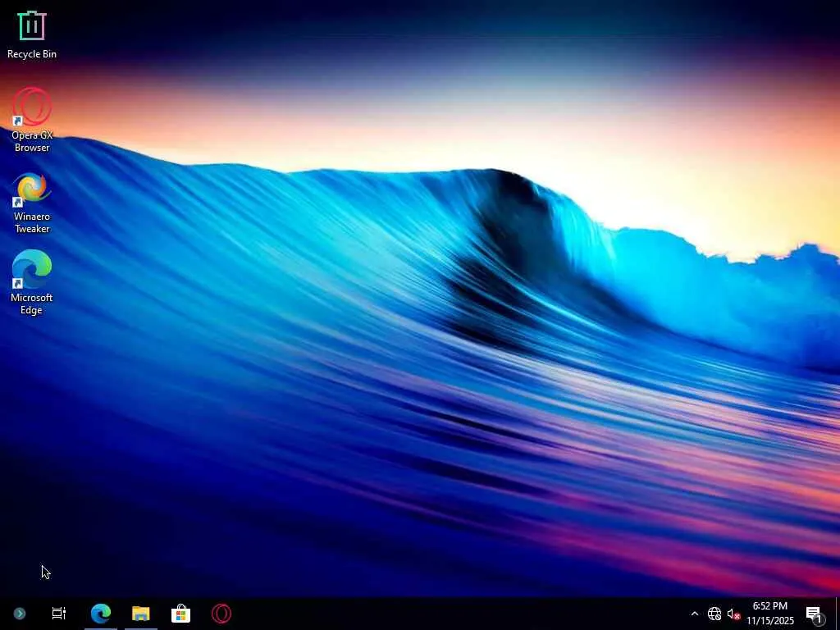
Task: Open File Explorer from the taskbar
Action: pos(141,614)
